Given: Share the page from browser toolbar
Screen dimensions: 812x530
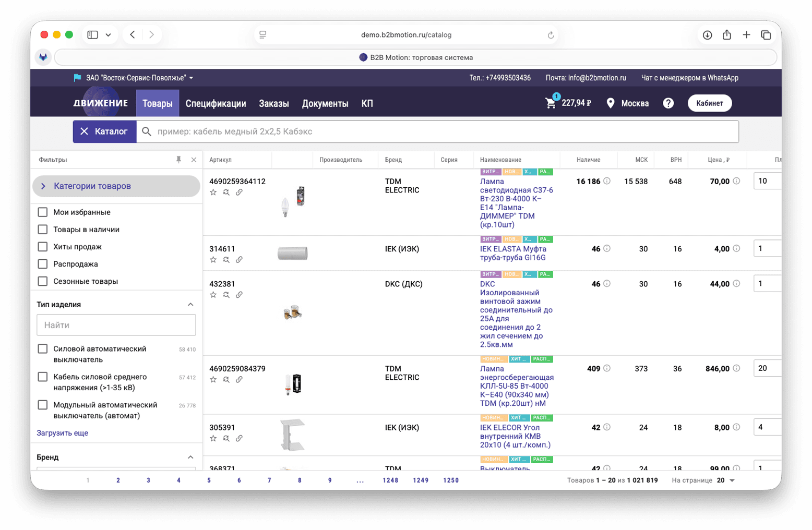Looking at the screenshot, I should [726, 35].
